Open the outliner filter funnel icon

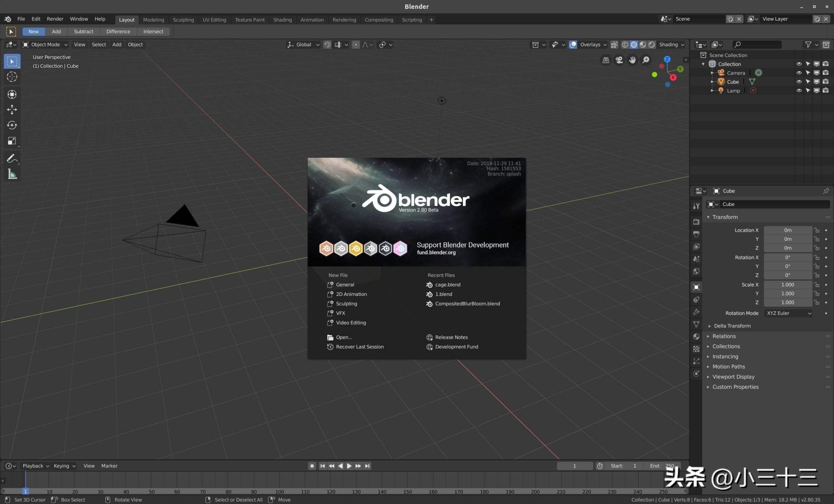point(808,45)
